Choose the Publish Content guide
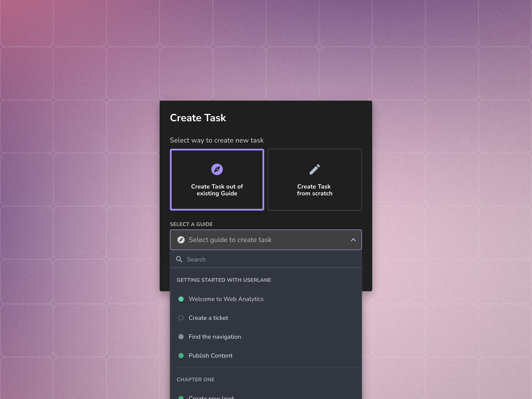532x399 pixels. click(266, 355)
